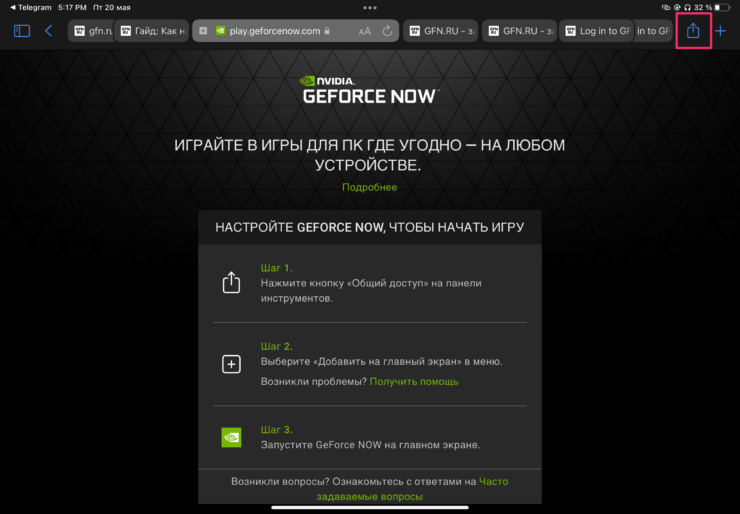Image resolution: width=740 pixels, height=514 pixels.
Task: Open Часто задаваемые вопросы link
Action: click(x=412, y=489)
